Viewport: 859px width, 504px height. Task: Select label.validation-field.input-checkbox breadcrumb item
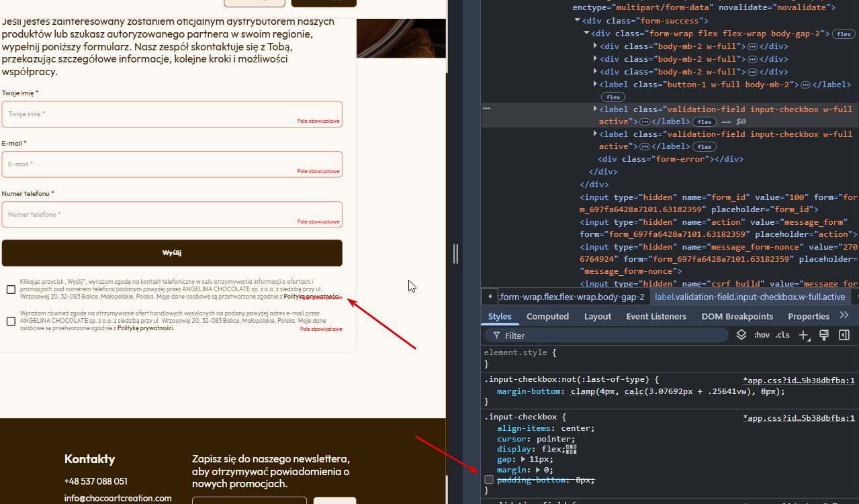tap(750, 297)
